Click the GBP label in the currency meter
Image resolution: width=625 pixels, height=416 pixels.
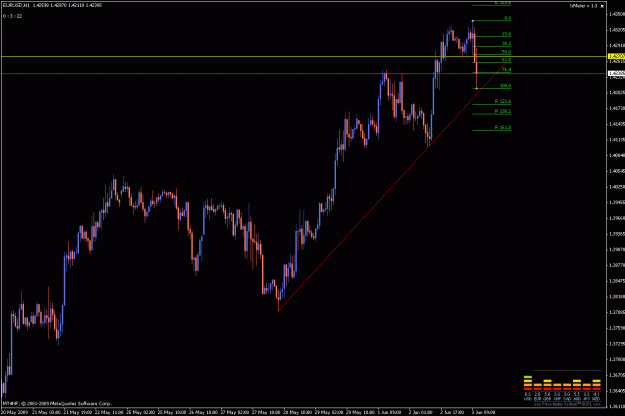[x=547, y=399]
